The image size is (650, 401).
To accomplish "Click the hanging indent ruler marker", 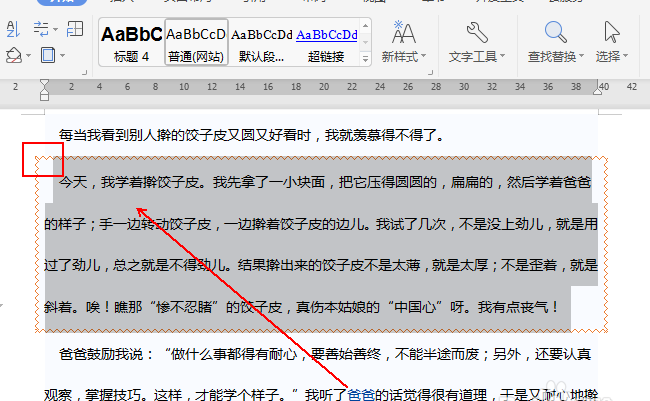I will click(x=44, y=90).
